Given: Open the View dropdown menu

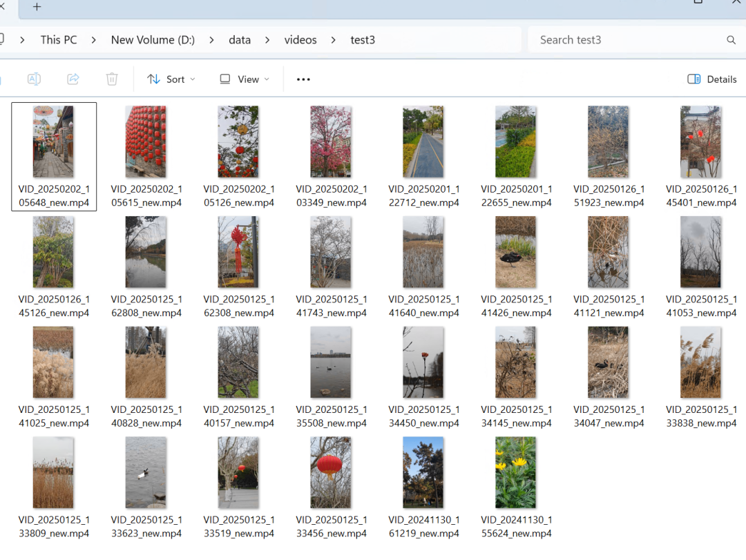Looking at the screenshot, I should point(245,79).
